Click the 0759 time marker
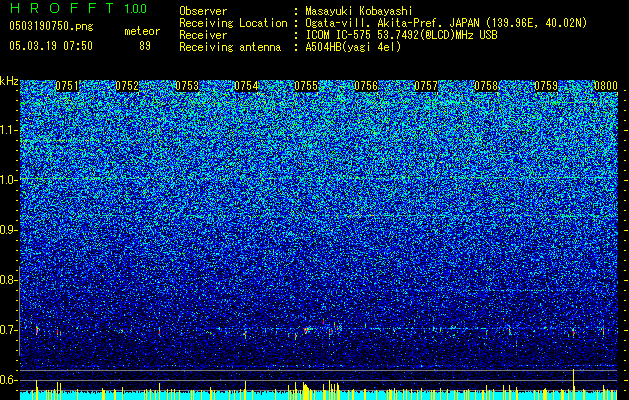Viewport: 629px width, 400px height. point(546,86)
